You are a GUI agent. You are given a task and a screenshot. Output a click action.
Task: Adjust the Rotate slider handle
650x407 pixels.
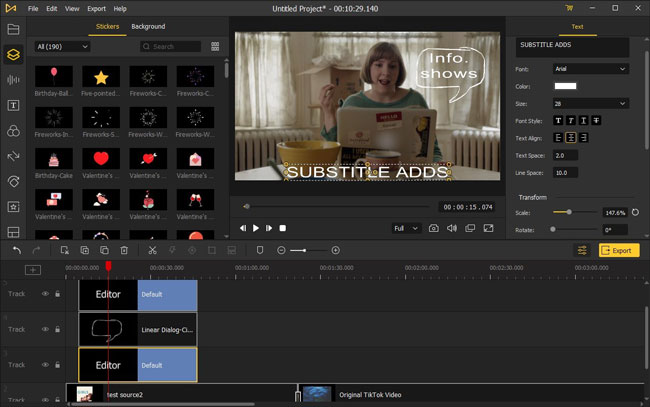[x=553, y=229]
